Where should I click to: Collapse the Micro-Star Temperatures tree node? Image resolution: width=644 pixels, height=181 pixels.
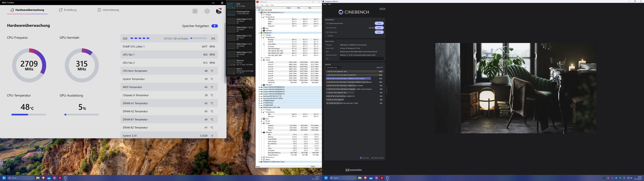(x=261, y=17)
